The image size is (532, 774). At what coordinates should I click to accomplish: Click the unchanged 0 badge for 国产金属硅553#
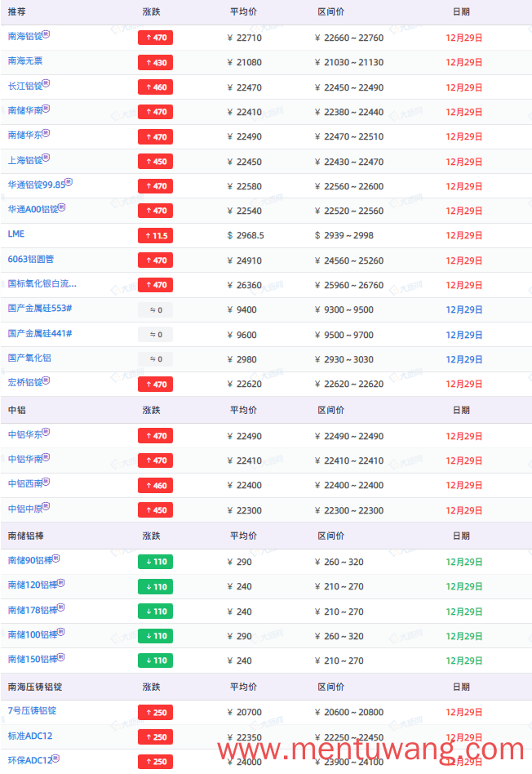pyautogui.click(x=156, y=310)
